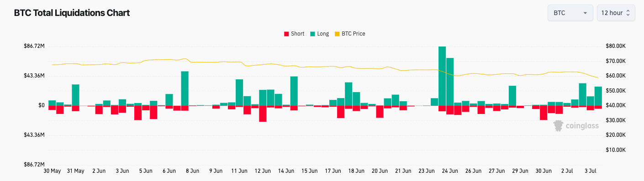
Task: Click the 14 Jun date axis label
Action: click(x=286, y=171)
